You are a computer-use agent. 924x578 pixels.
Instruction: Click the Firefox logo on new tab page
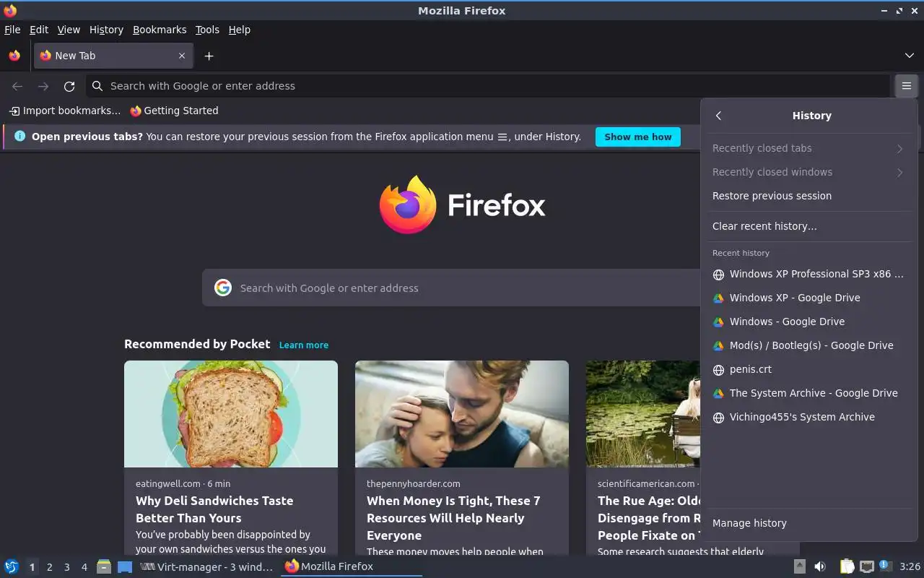click(x=462, y=204)
